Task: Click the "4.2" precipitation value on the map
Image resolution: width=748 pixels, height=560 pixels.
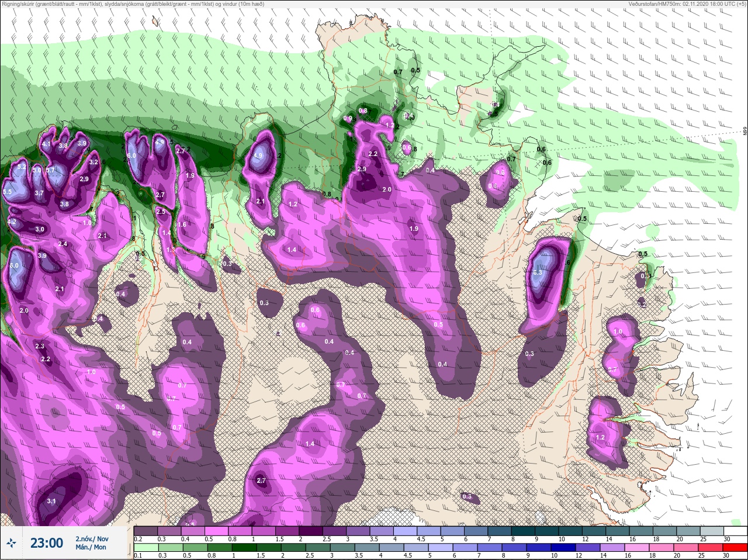Action: tap(12, 222)
